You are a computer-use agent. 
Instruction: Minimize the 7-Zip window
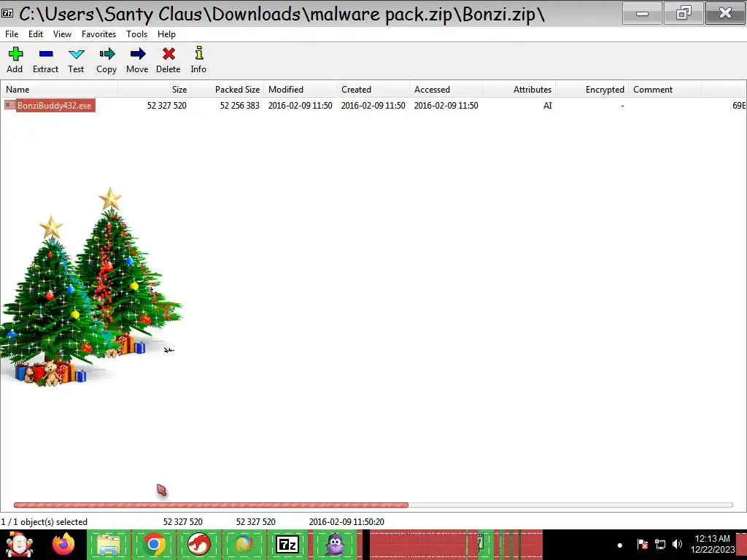tap(642, 13)
